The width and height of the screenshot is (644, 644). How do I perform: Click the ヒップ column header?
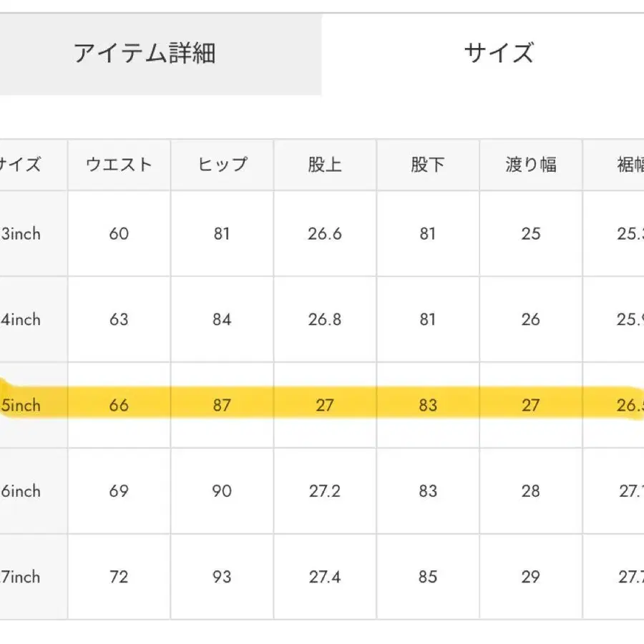222,165
